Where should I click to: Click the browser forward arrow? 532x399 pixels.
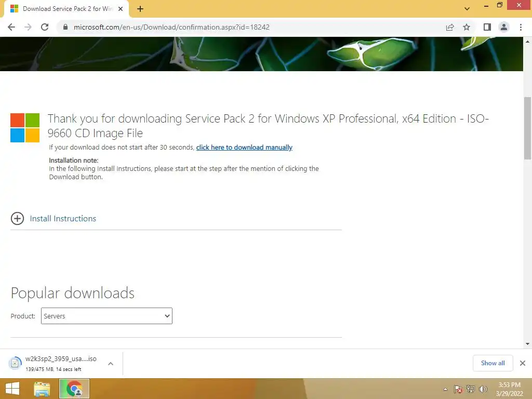pos(28,27)
